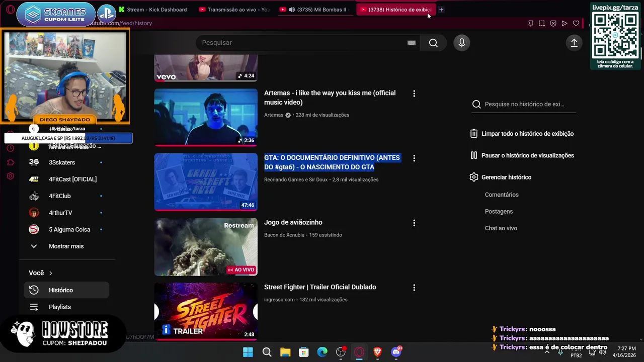Click the snapshot icon in address bar
The width and height of the screenshot is (644, 362).
point(542,23)
